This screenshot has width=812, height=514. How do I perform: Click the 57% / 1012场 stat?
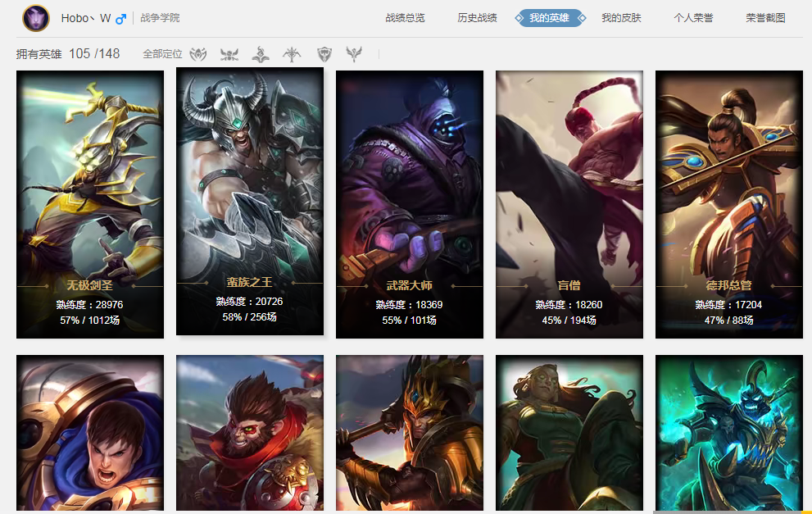point(89,321)
